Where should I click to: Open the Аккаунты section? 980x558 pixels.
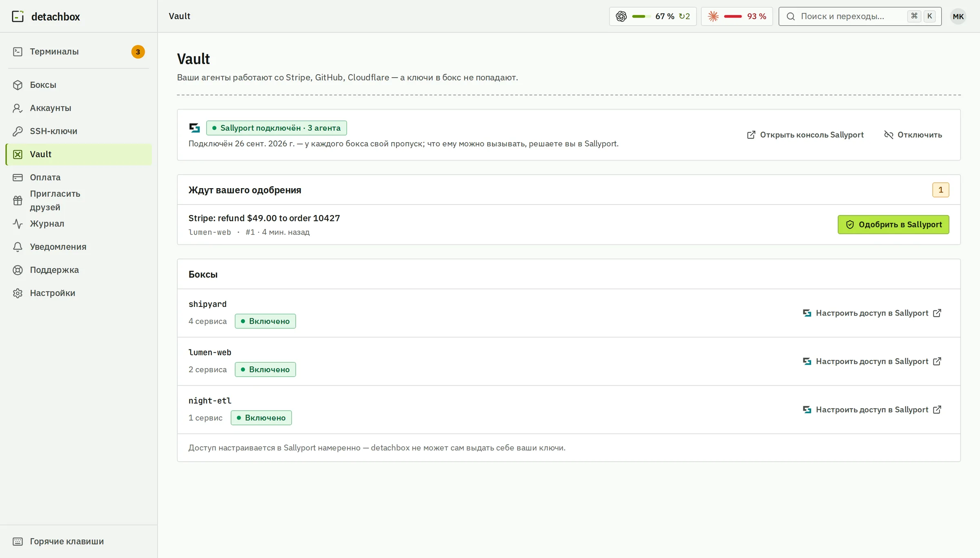(x=78, y=108)
